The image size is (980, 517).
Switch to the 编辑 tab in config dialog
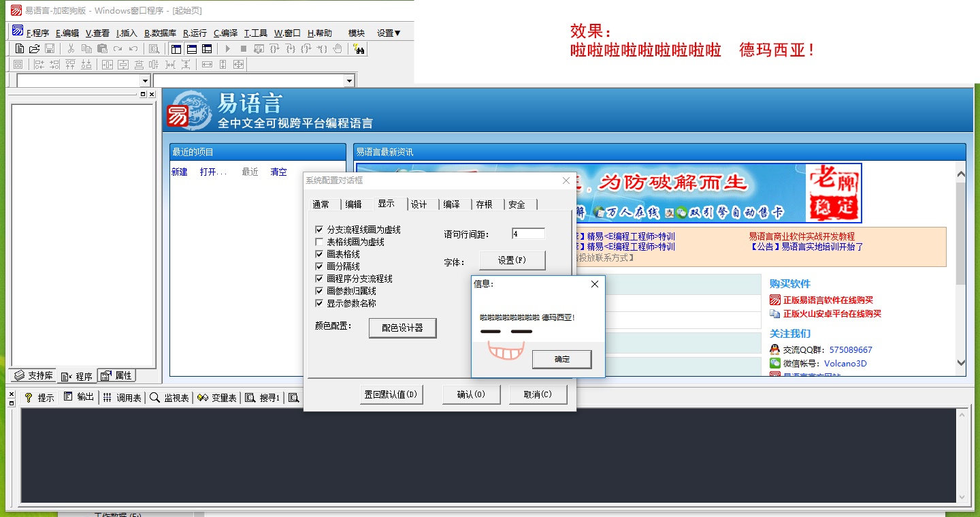click(x=353, y=204)
